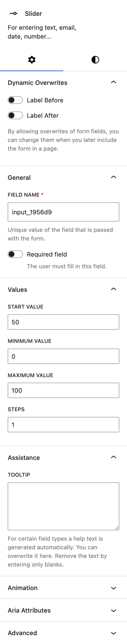Select the Maximum Value input

pos(63,390)
